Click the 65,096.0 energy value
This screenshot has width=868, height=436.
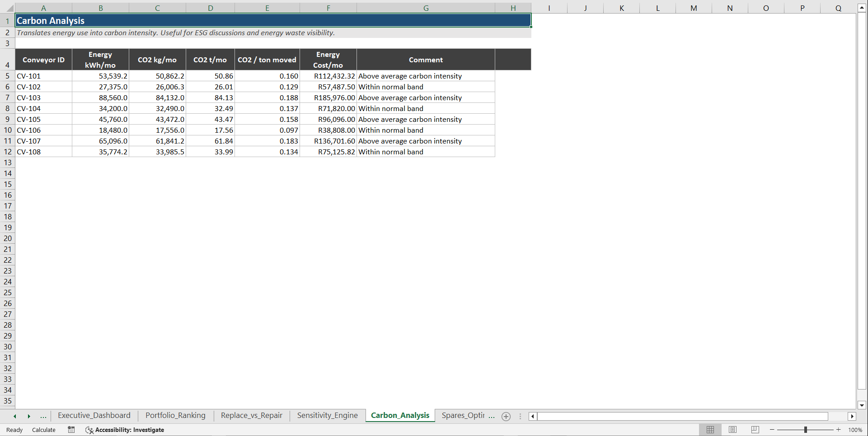(x=100, y=141)
